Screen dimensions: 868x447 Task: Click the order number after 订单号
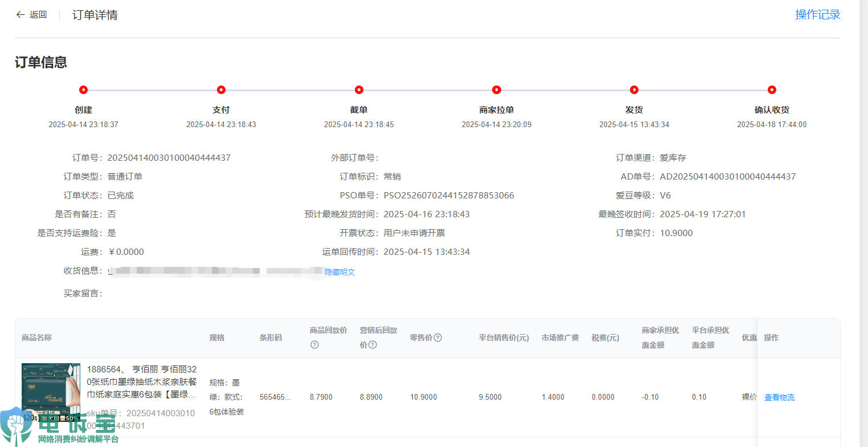coord(169,158)
